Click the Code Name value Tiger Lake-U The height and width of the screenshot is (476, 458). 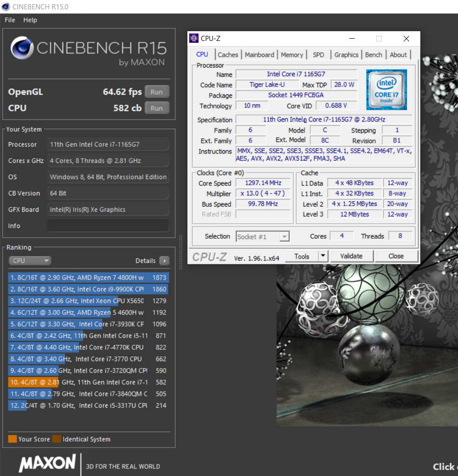pyautogui.click(x=267, y=85)
